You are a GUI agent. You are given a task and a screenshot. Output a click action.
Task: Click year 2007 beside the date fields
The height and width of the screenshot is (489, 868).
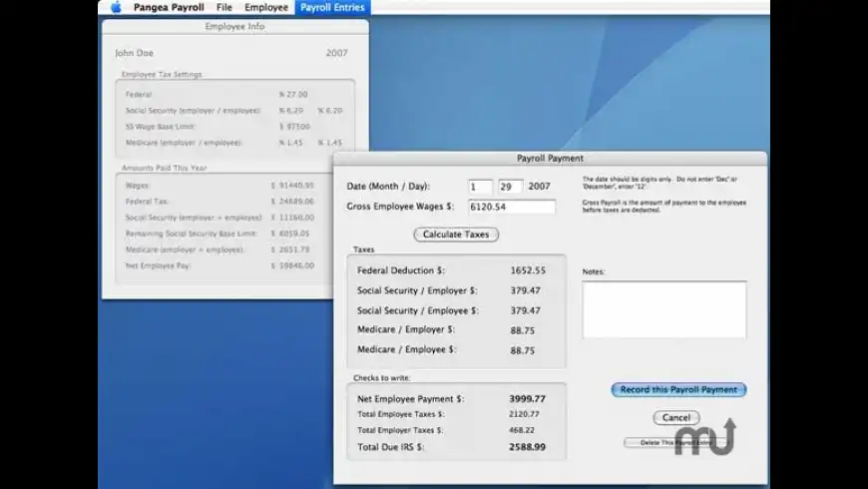point(539,187)
